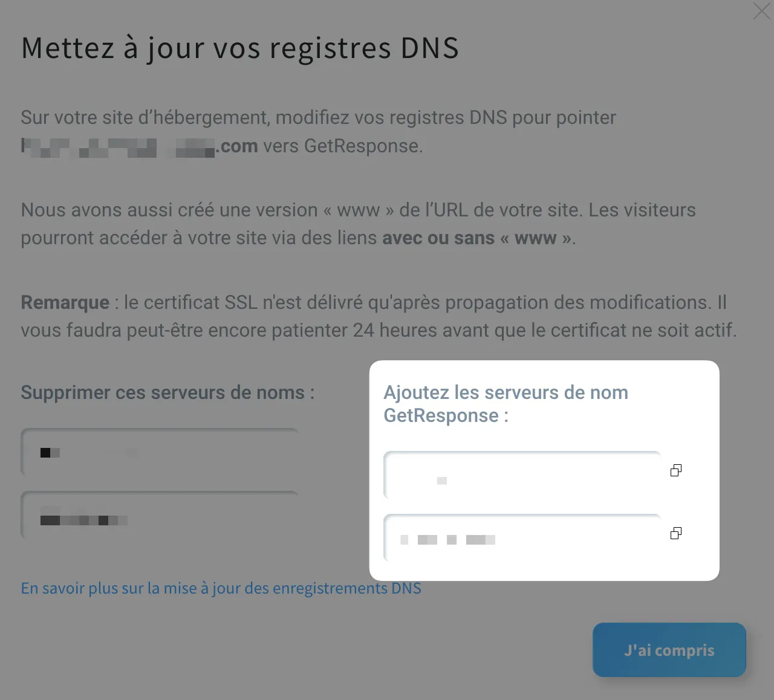Select the second GetResponse nameserver field

coord(522,538)
